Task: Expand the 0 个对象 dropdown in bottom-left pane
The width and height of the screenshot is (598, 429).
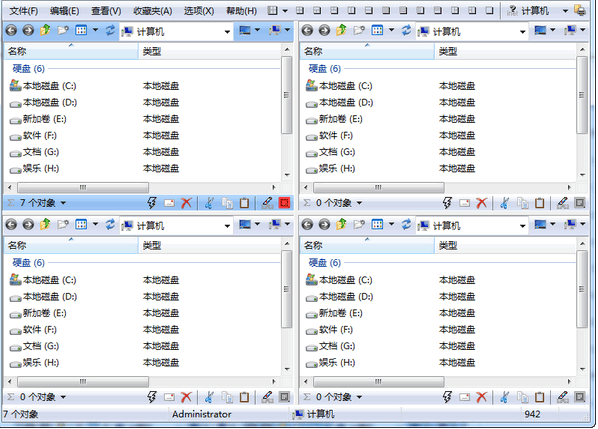Action: coord(63,397)
